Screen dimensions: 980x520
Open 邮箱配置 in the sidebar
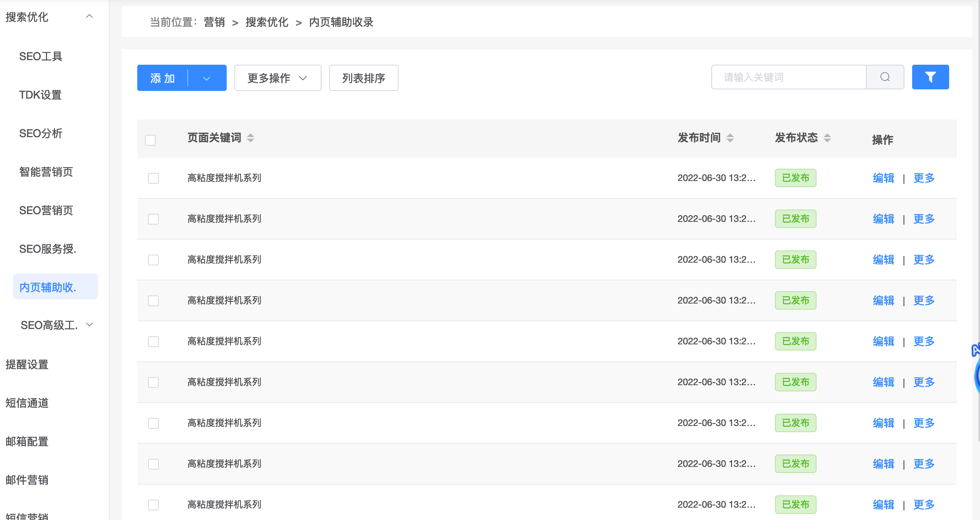coord(27,442)
